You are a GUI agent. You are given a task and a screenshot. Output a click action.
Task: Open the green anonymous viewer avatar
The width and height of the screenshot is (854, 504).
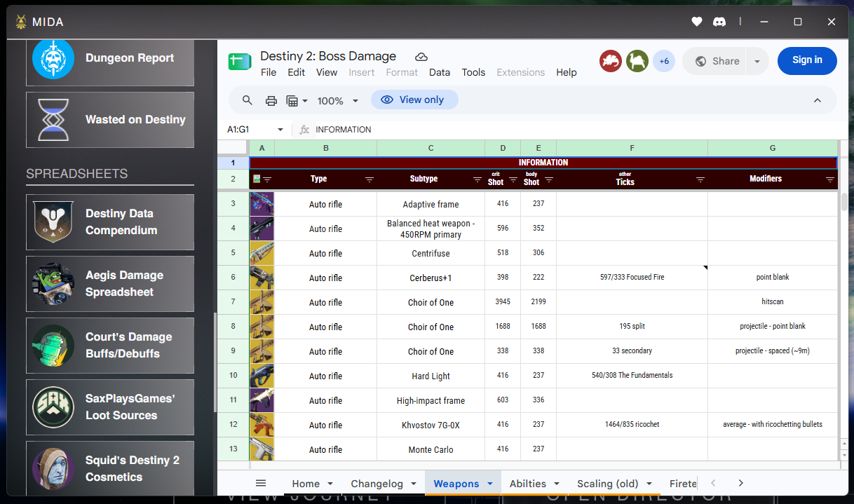(637, 61)
